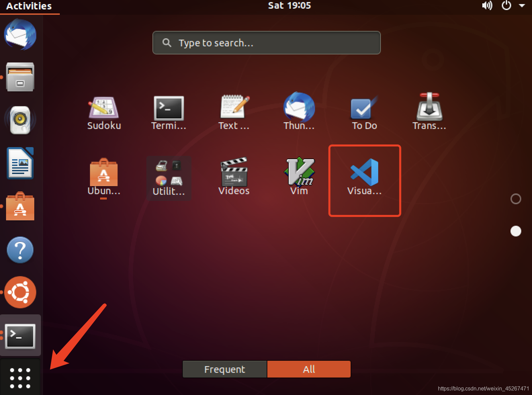Open Ubuntu Software in the dock
The width and height of the screenshot is (532, 395).
(x=20, y=206)
